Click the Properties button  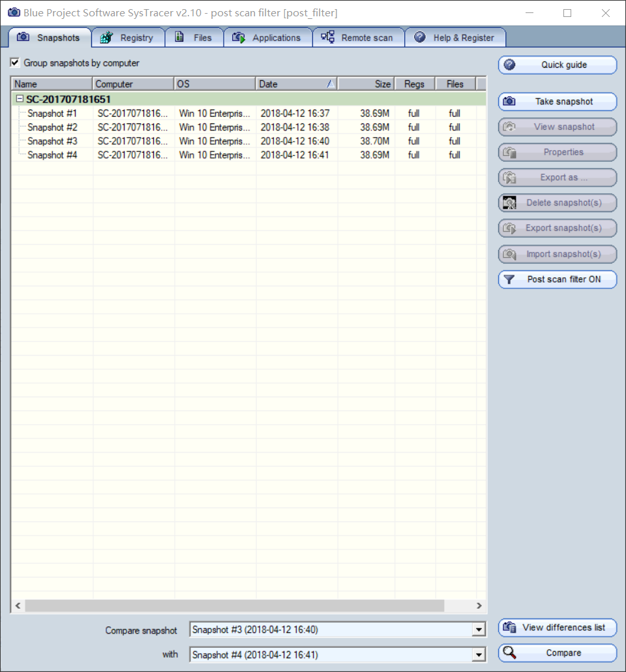[558, 152]
